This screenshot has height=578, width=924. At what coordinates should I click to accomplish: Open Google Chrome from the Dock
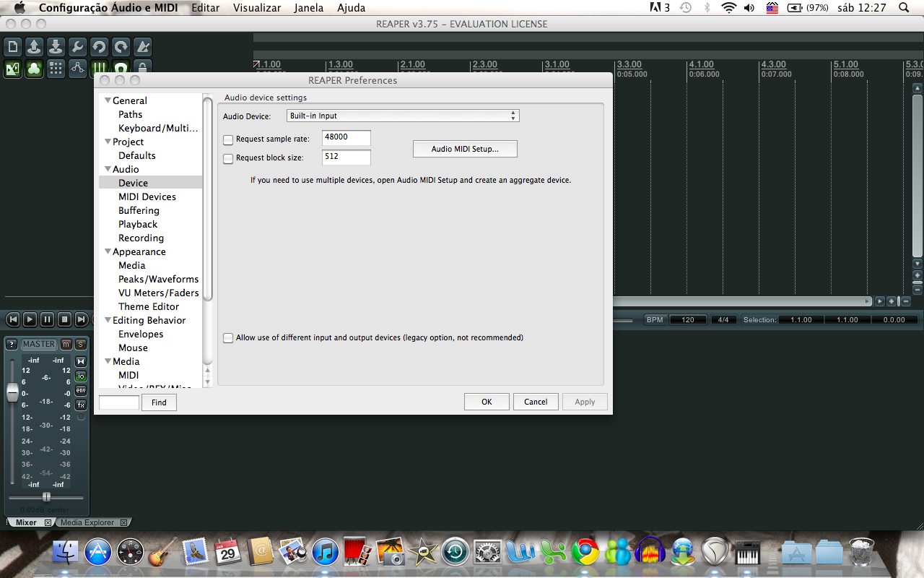click(x=585, y=552)
